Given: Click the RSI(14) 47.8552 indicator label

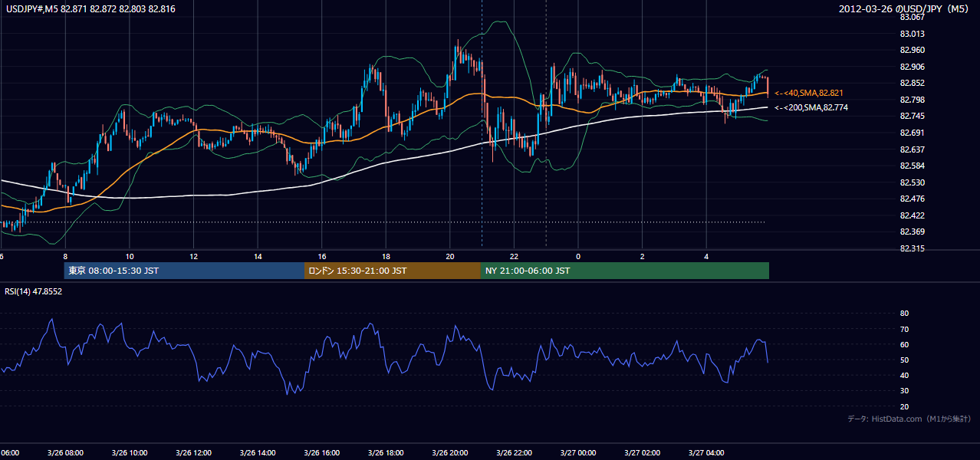Looking at the screenshot, I should 33,291.
